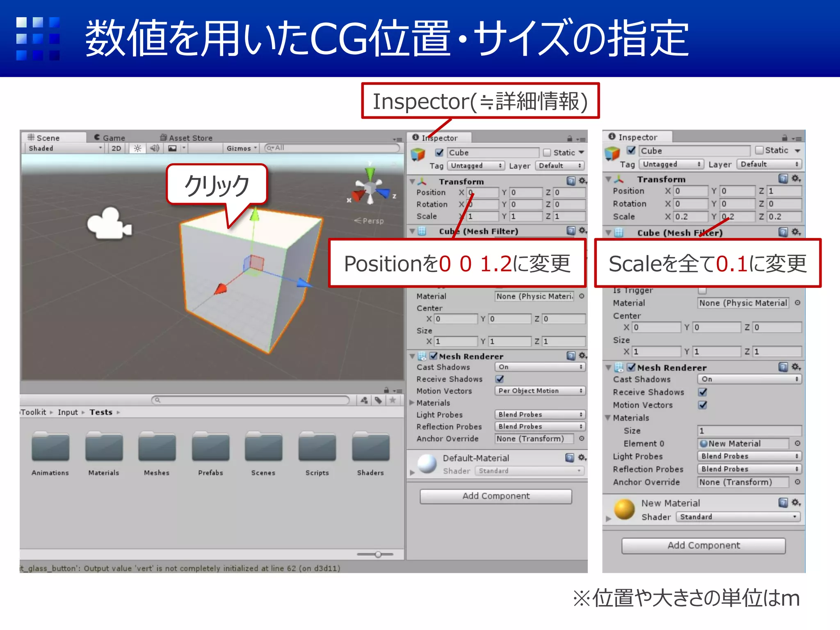The height and width of the screenshot is (630, 840).
Task: Click the camera gizmo in Scene view
Action: tap(110, 224)
